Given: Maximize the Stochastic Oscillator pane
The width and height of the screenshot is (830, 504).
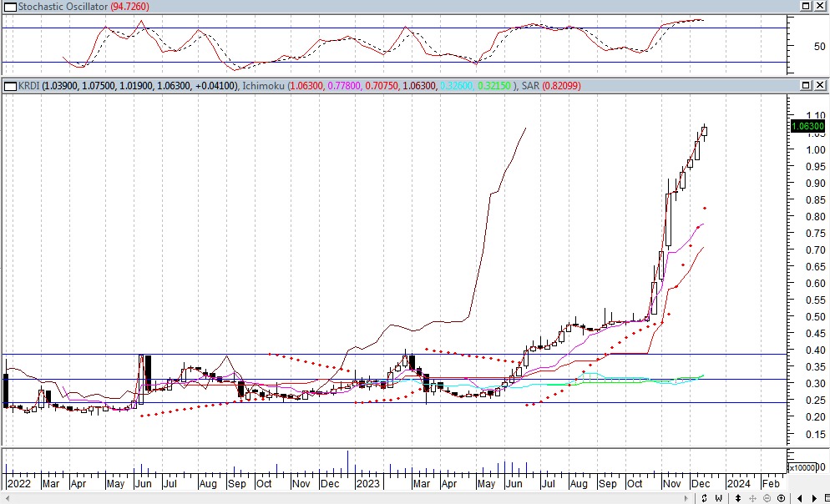Looking at the screenshot, I should [806, 6].
